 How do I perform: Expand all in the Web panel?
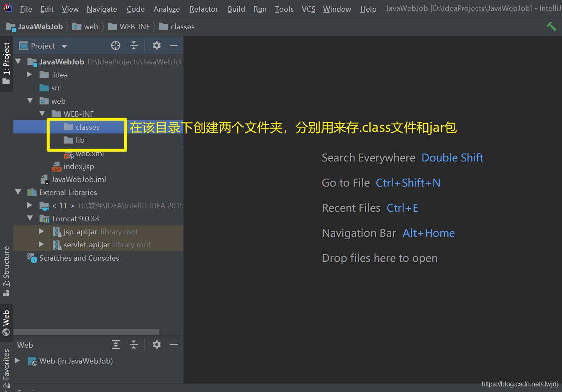(115, 344)
